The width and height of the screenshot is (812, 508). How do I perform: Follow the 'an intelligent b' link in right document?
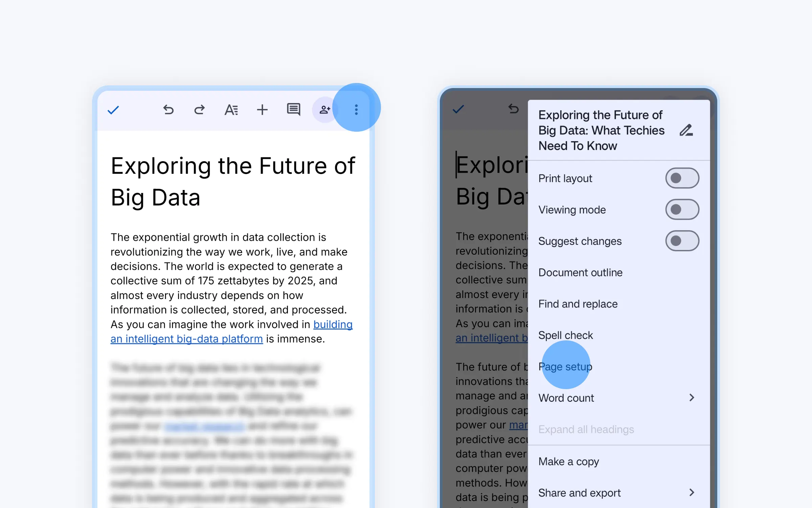tap(492, 338)
